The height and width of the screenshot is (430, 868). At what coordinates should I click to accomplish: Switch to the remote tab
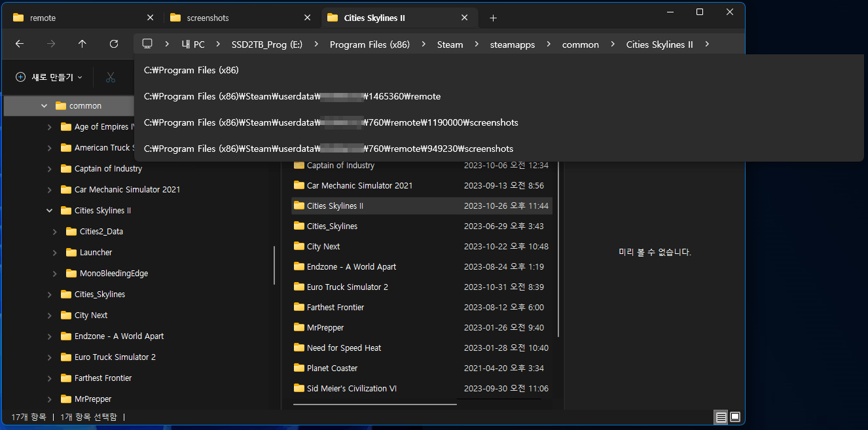click(x=82, y=18)
